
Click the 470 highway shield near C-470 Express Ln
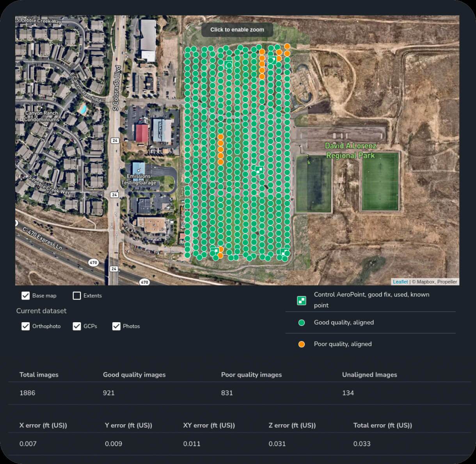point(94,262)
